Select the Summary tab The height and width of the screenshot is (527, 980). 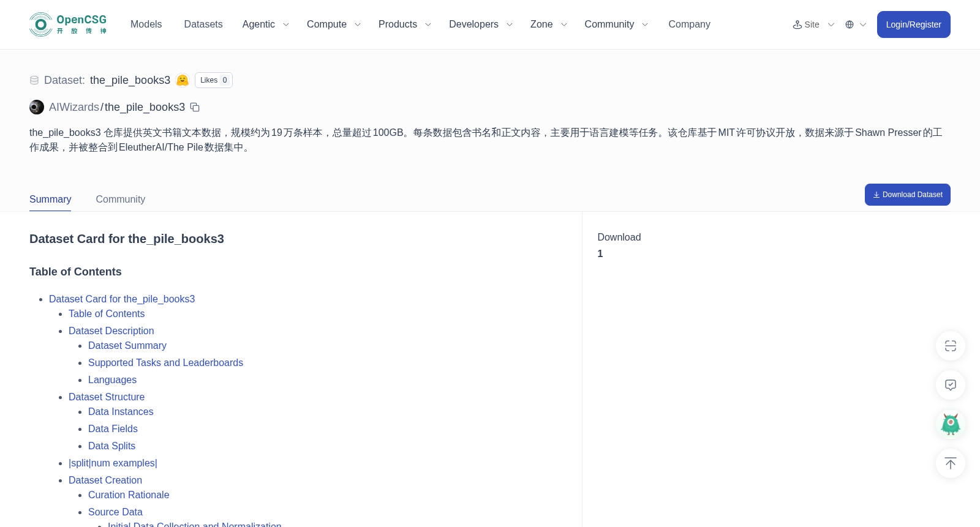click(50, 200)
